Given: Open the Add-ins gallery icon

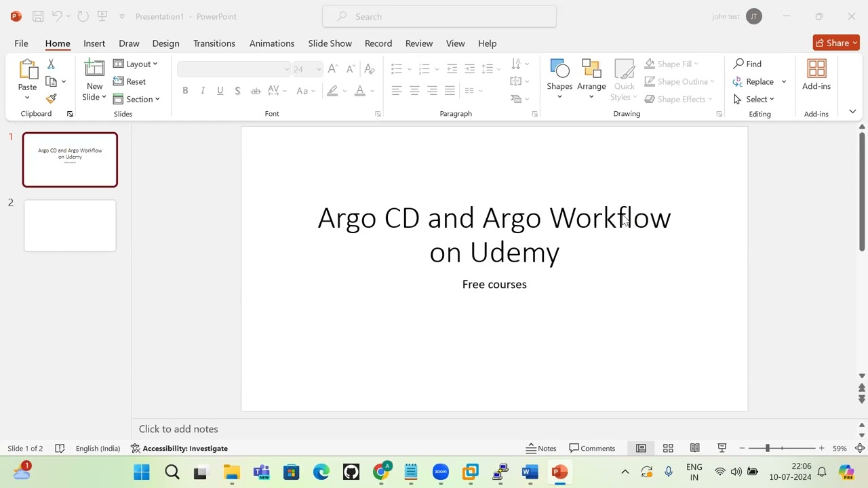Looking at the screenshot, I should [x=816, y=68].
